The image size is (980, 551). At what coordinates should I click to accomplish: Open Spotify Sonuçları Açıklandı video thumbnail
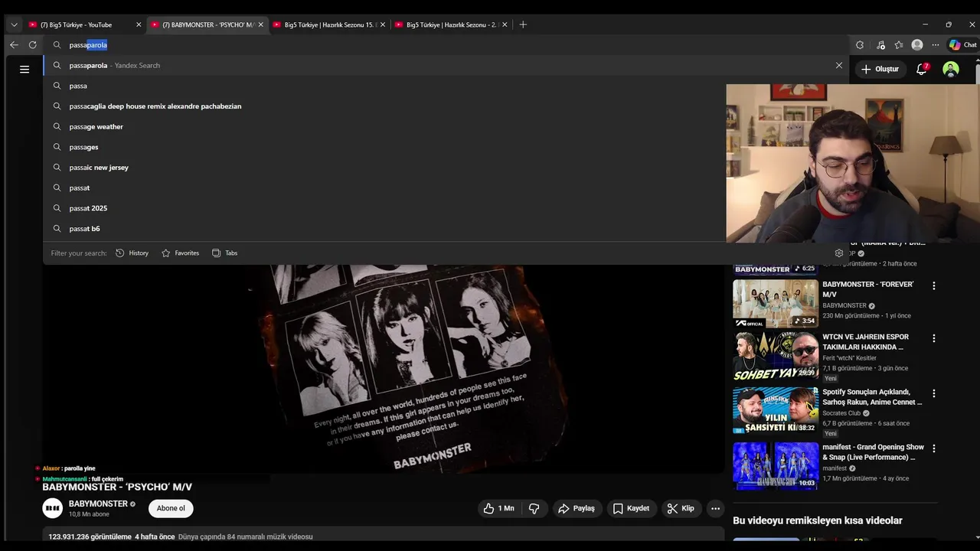pyautogui.click(x=776, y=411)
